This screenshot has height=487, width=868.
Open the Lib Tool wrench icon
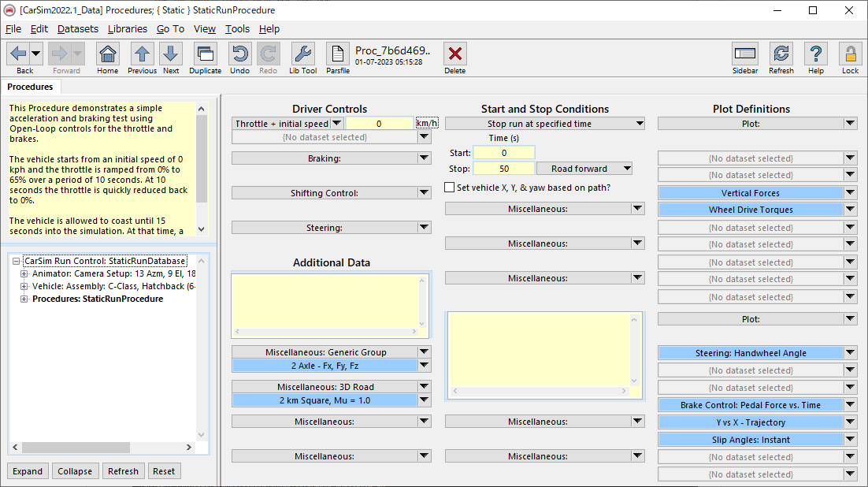click(302, 54)
